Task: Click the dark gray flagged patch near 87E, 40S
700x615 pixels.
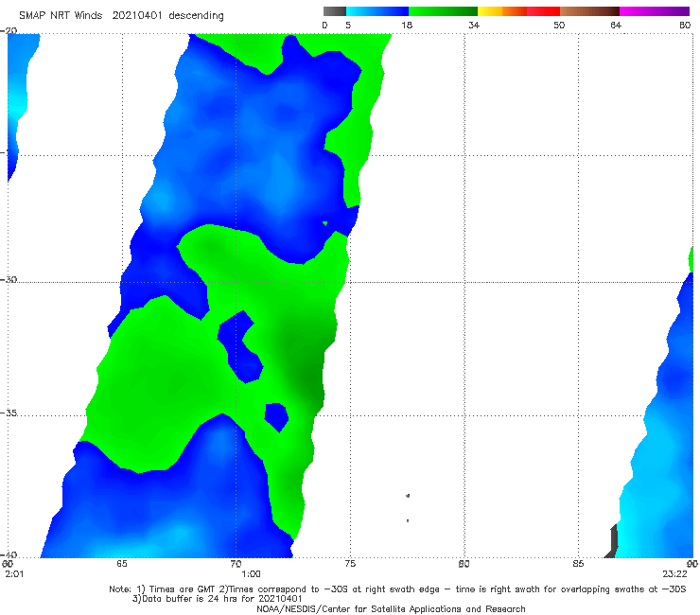Action: click(x=612, y=541)
